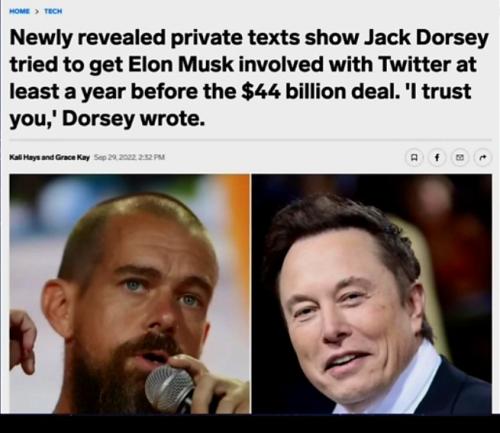Click the article headline about Jack Dorsey
This screenshot has height=433, width=500.
pyautogui.click(x=249, y=78)
